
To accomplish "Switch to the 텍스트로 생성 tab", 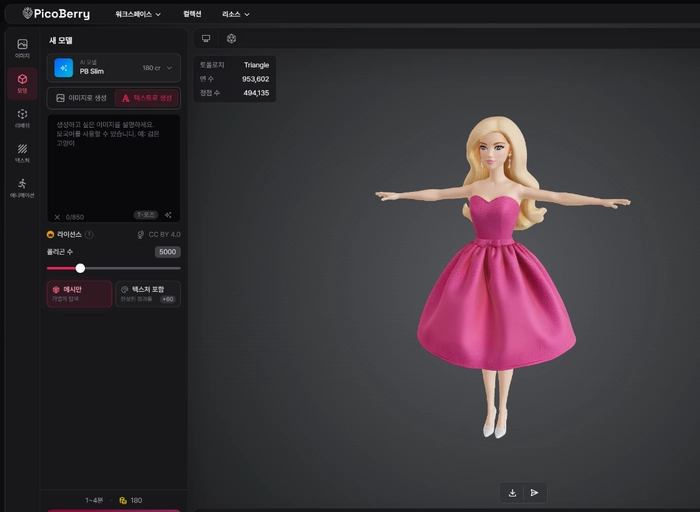I will (x=147, y=98).
